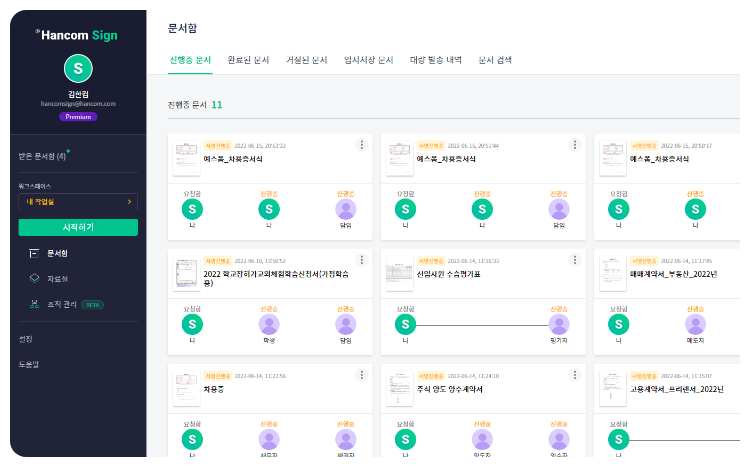Click hancomsign@hancom.com email in sidebar
Viewport: 750px width, 467px height.
[78, 104]
